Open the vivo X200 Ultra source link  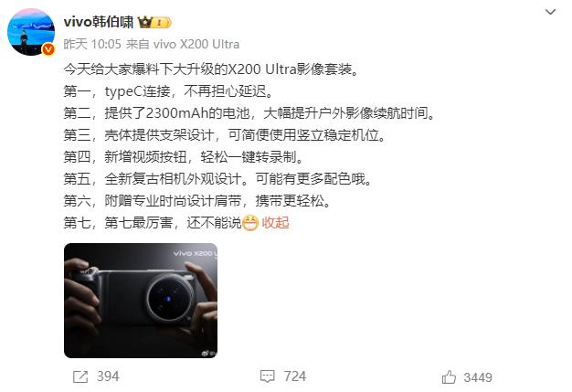click(196, 44)
